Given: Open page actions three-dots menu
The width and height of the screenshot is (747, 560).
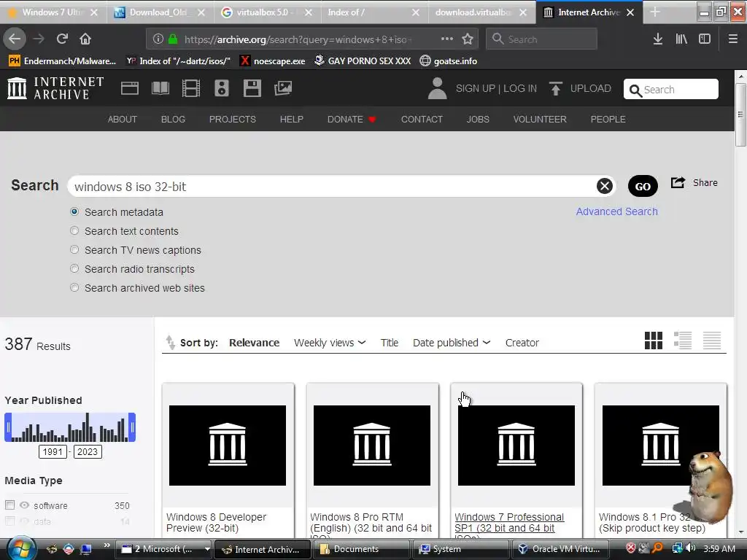Looking at the screenshot, I should [447, 39].
